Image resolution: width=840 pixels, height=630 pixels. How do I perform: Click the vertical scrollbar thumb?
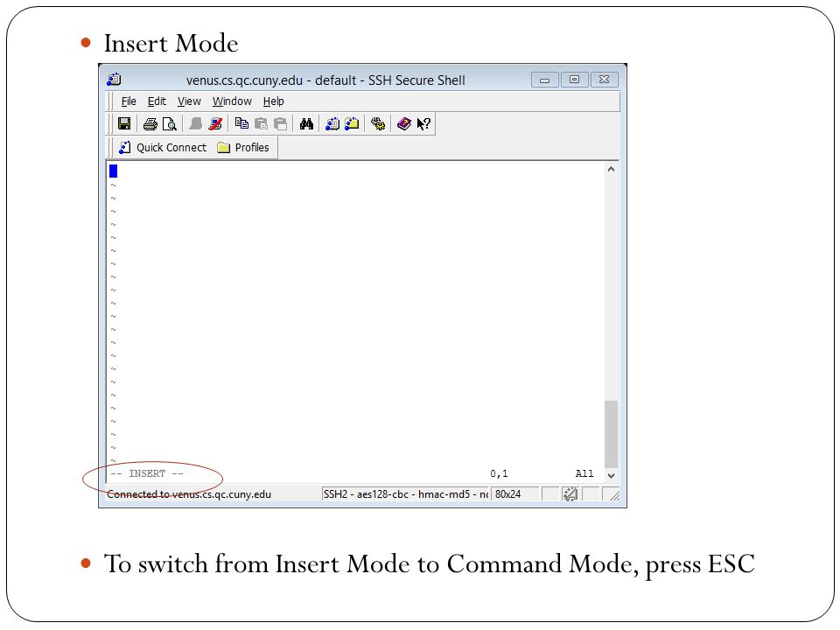click(x=611, y=435)
